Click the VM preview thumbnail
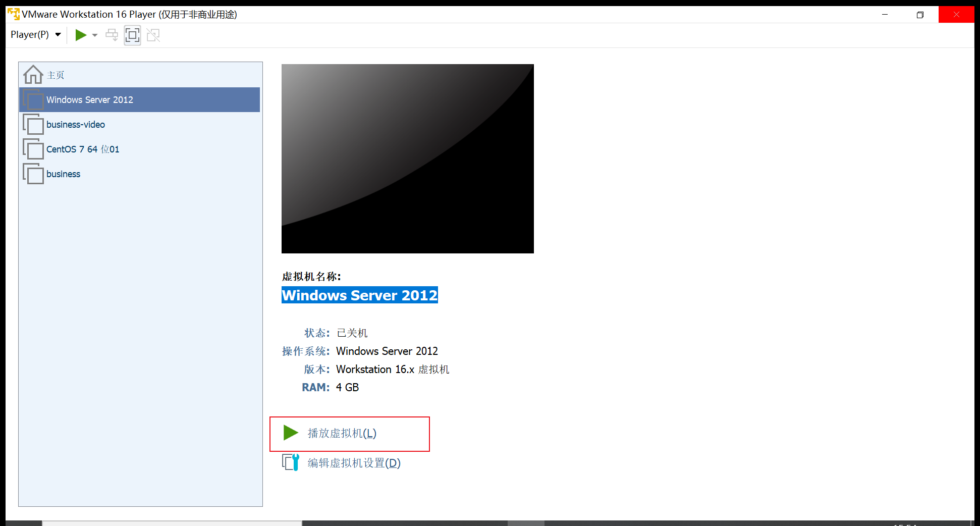 (x=407, y=158)
